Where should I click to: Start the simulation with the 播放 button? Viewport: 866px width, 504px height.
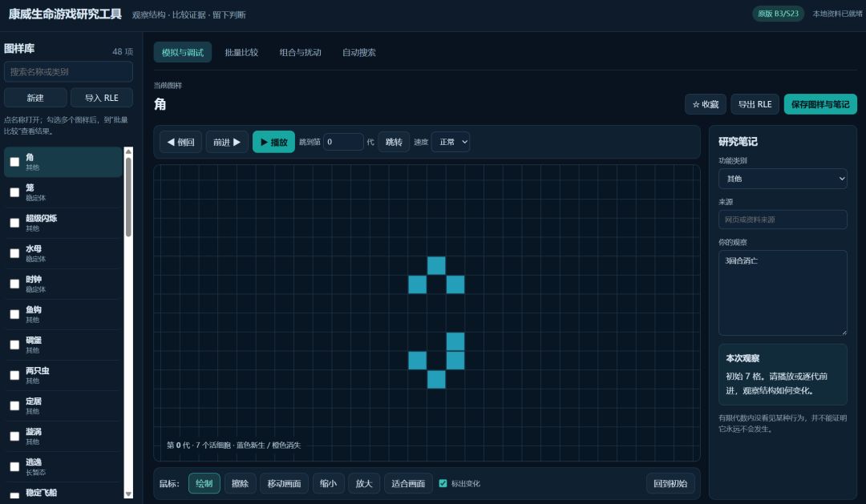(273, 142)
